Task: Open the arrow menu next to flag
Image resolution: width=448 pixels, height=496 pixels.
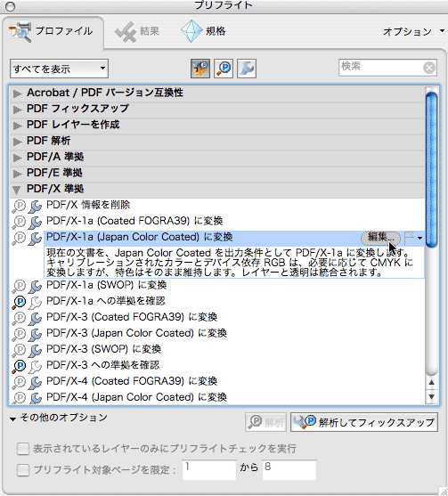Action: (419, 238)
